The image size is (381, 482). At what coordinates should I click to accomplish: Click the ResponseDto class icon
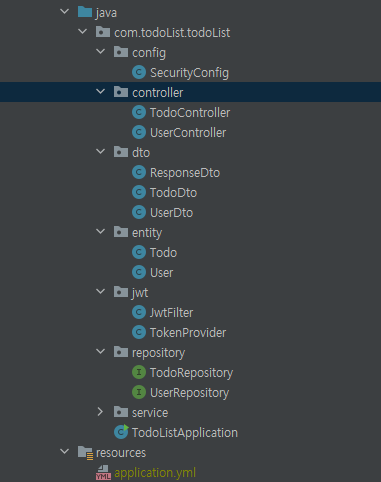click(x=139, y=172)
